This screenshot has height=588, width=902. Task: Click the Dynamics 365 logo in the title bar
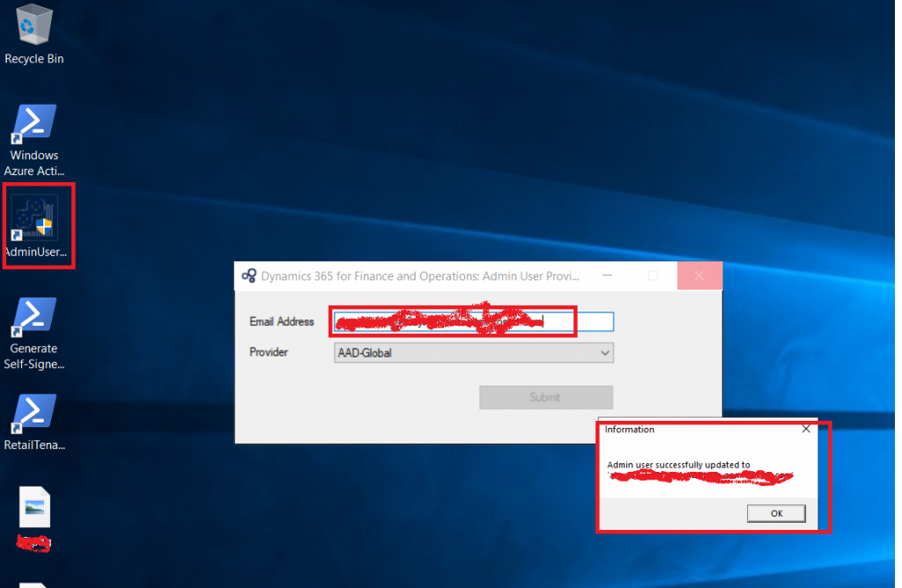(248, 276)
